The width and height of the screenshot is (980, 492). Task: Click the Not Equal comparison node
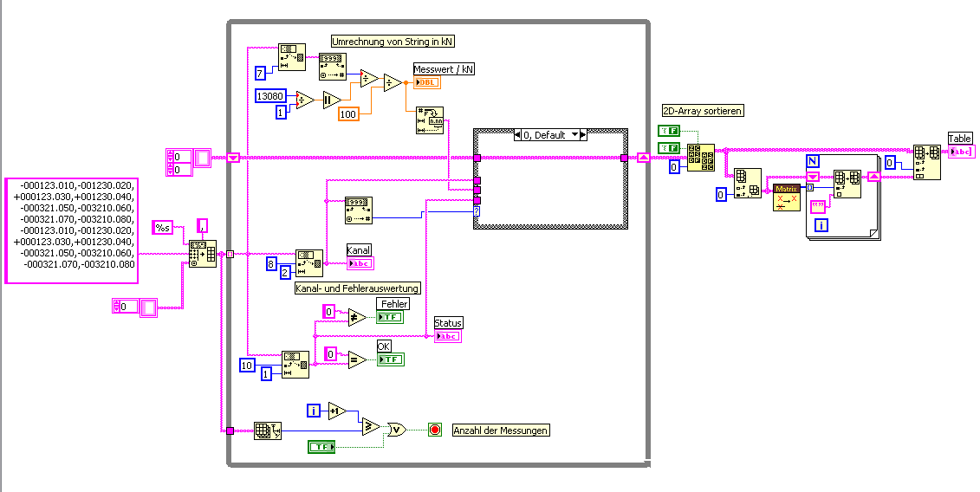(x=358, y=318)
